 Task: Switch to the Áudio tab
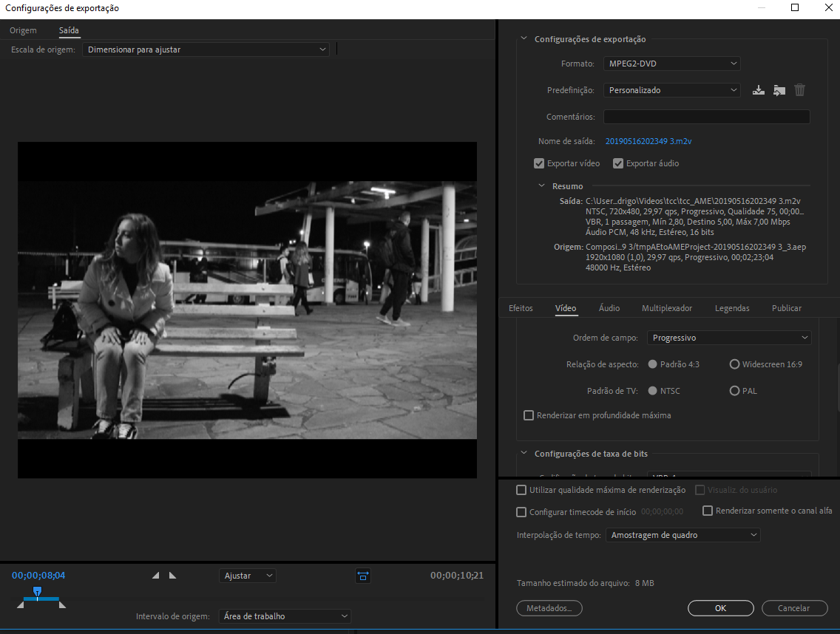point(609,308)
